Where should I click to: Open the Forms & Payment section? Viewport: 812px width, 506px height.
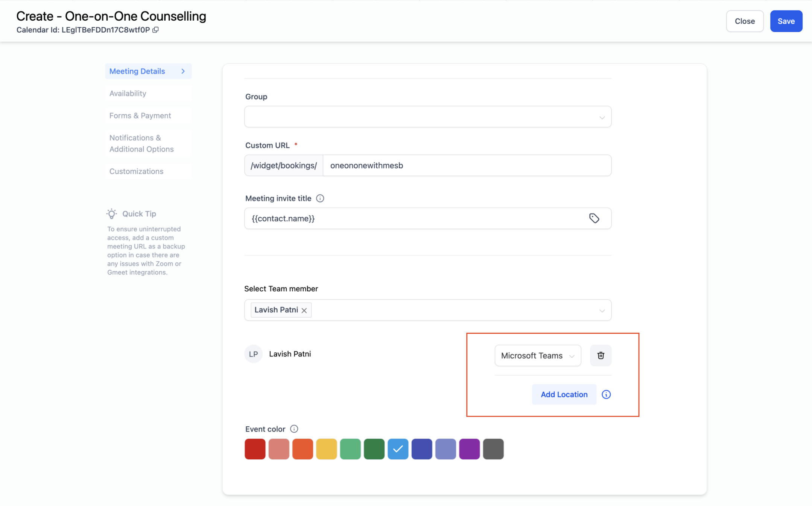pyautogui.click(x=140, y=116)
